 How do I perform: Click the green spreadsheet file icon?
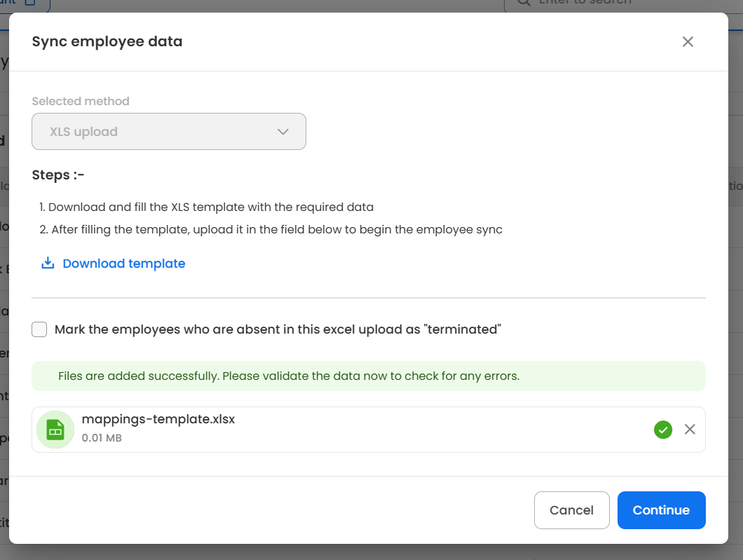pyautogui.click(x=55, y=430)
